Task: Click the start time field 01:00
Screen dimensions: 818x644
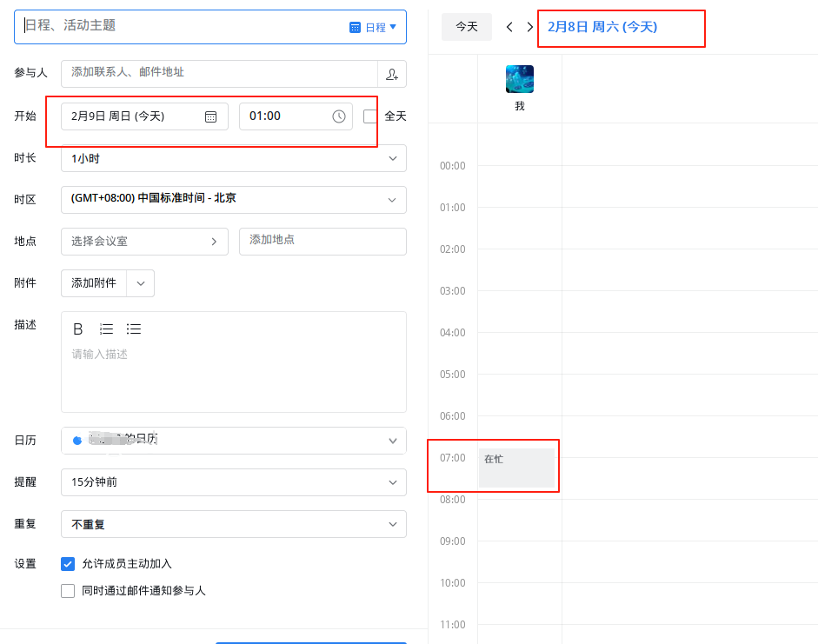Action: [x=296, y=116]
